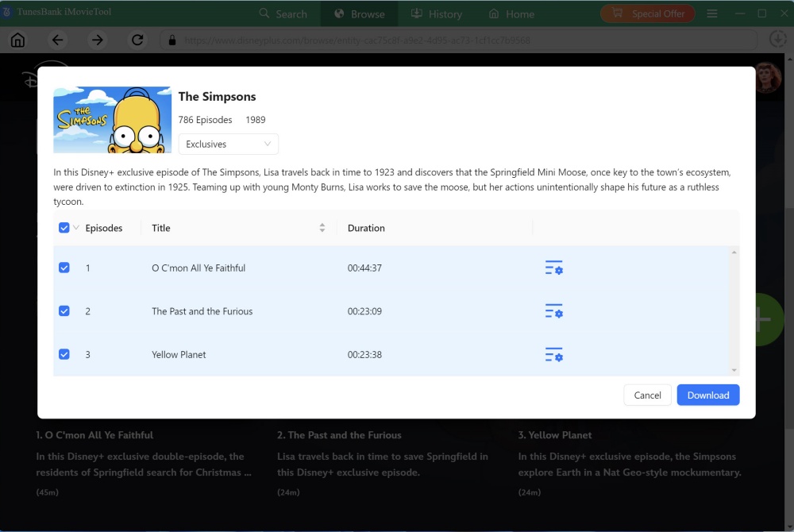The height and width of the screenshot is (532, 794).
Task: Open the hamburger menu in title bar
Action: tap(712, 13)
